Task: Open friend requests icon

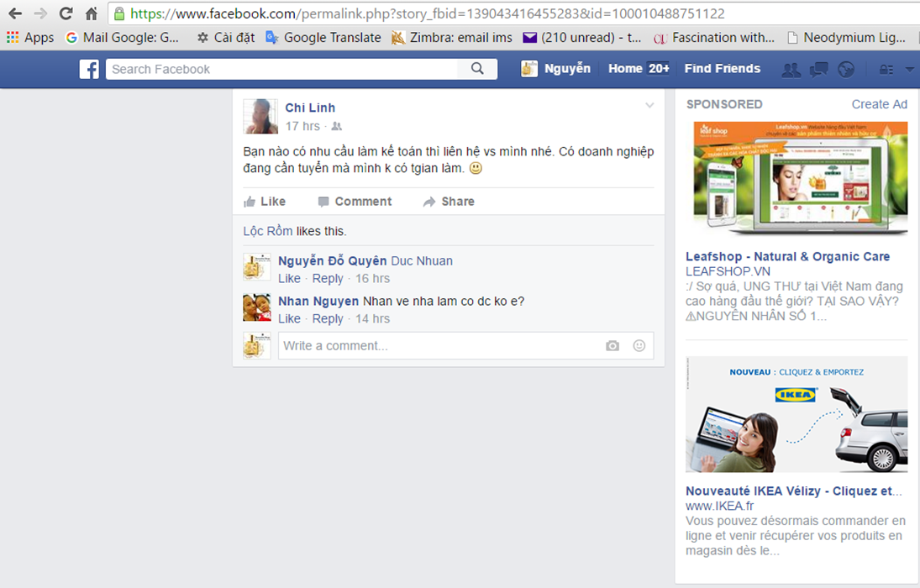Action: point(791,70)
